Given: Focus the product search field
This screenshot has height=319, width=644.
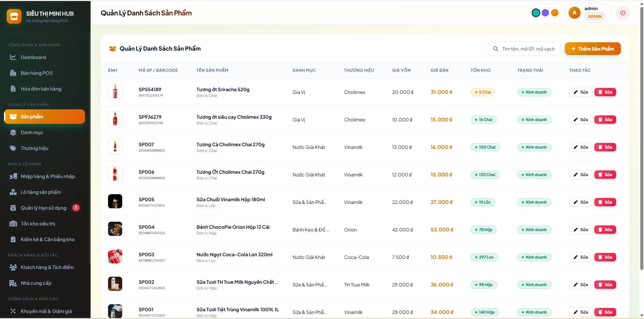Looking at the screenshot, I should (524, 49).
